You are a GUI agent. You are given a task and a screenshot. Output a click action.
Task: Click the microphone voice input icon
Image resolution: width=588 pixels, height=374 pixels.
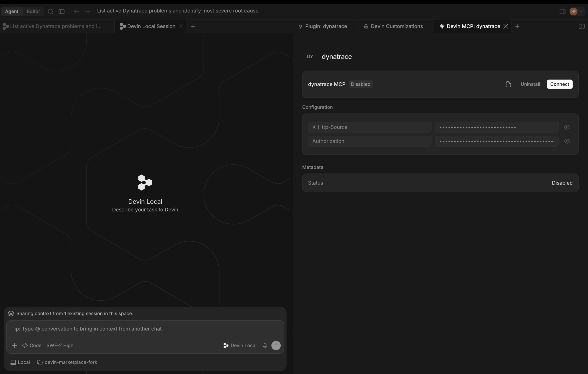(x=265, y=346)
